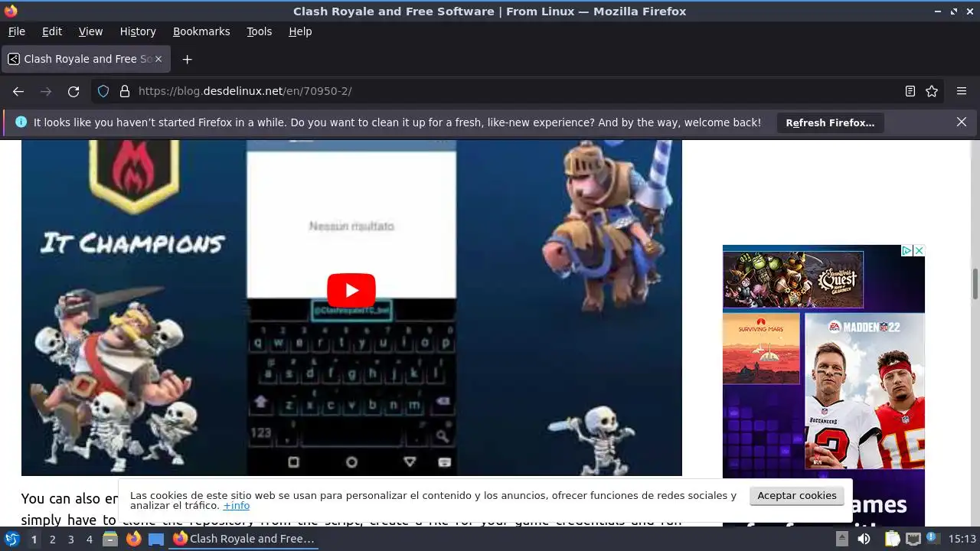Launch the file manager from panel

click(x=110, y=539)
